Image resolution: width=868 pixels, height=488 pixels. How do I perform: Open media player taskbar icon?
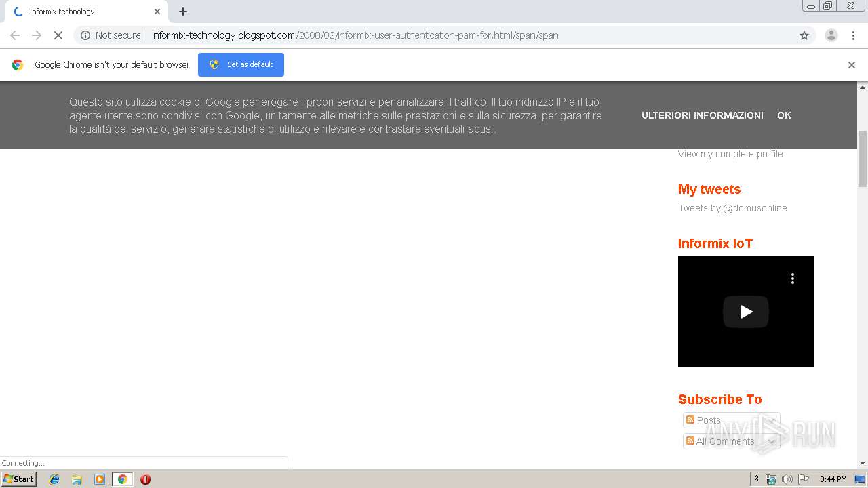(100, 479)
